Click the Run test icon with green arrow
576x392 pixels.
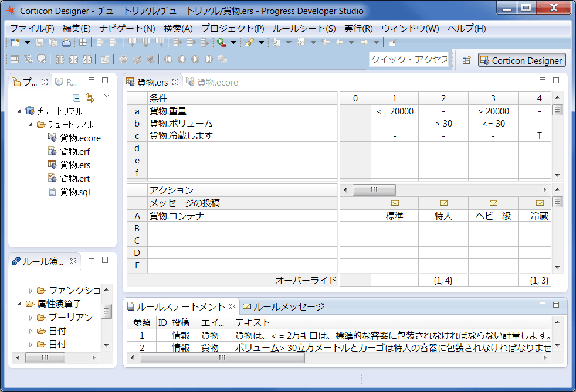coord(221,42)
